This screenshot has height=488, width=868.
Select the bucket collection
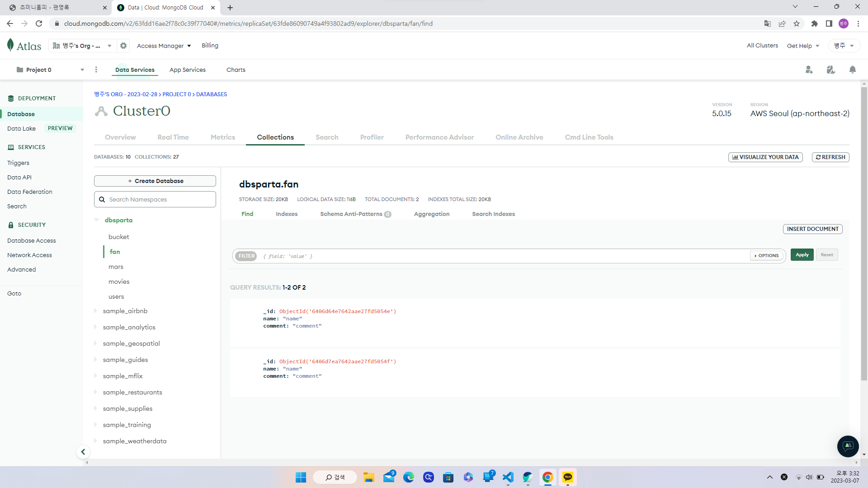point(119,237)
